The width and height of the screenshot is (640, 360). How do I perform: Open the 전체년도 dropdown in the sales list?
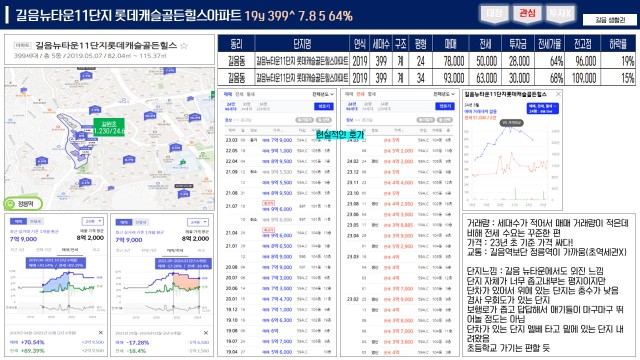coord(323,94)
